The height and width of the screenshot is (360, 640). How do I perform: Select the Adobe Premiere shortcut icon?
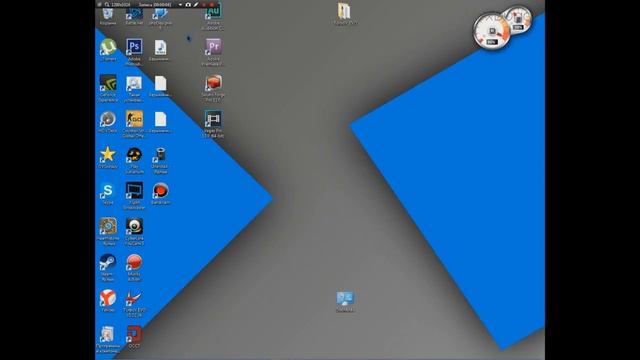(213, 47)
